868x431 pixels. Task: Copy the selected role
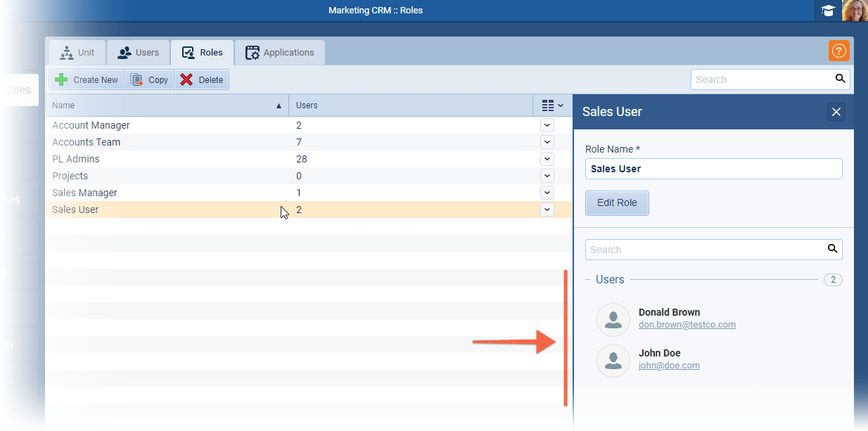click(149, 79)
